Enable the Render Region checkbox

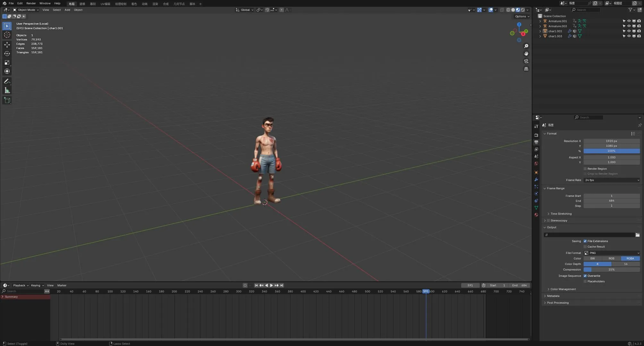pyautogui.click(x=585, y=169)
